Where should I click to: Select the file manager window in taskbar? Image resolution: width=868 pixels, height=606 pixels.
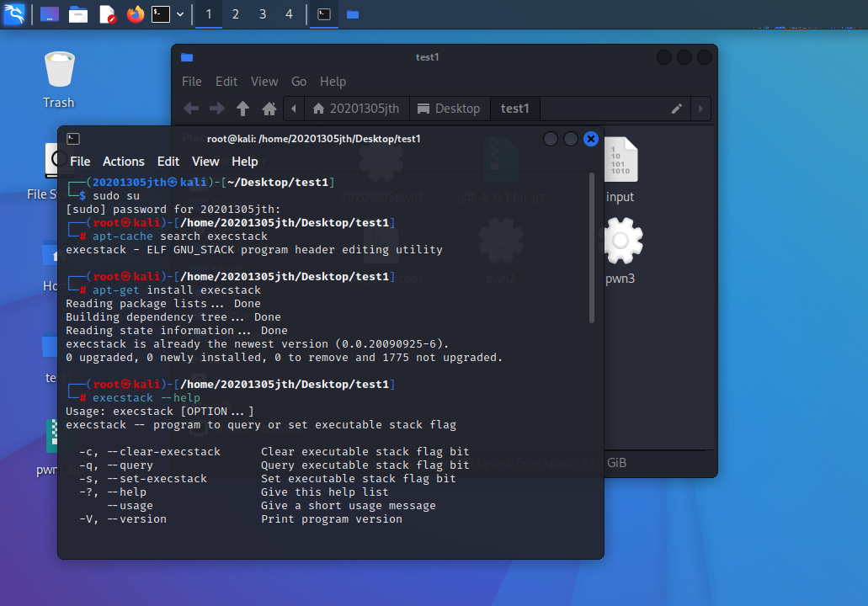353,14
